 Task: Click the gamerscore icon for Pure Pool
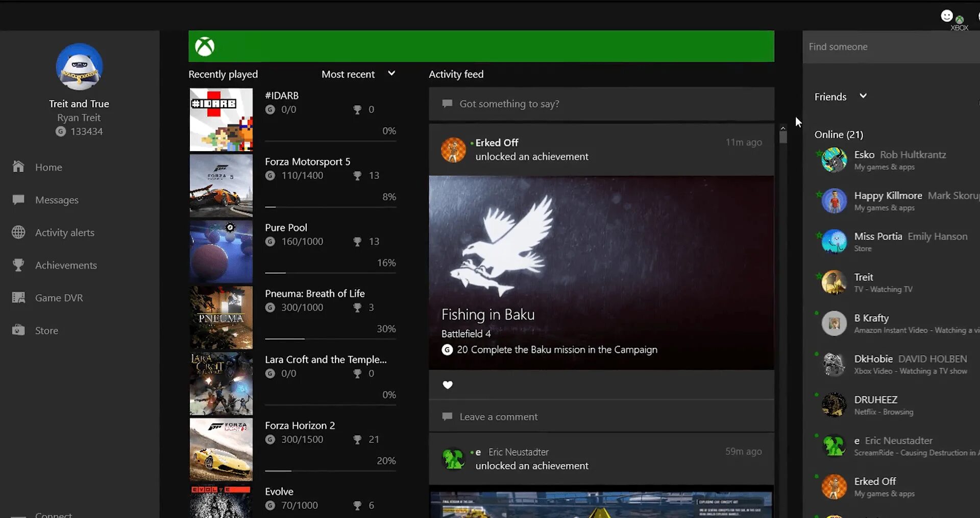(270, 241)
